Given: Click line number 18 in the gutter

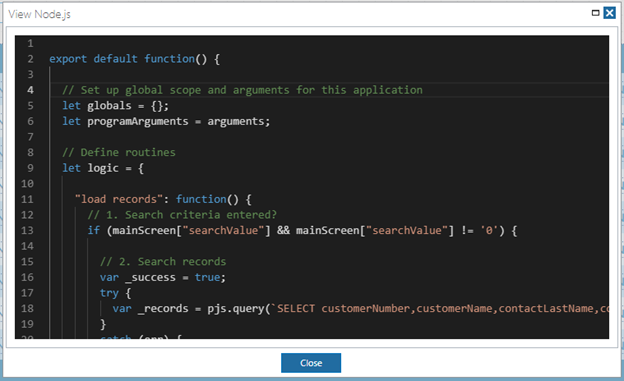Looking at the screenshot, I should tap(27, 309).
